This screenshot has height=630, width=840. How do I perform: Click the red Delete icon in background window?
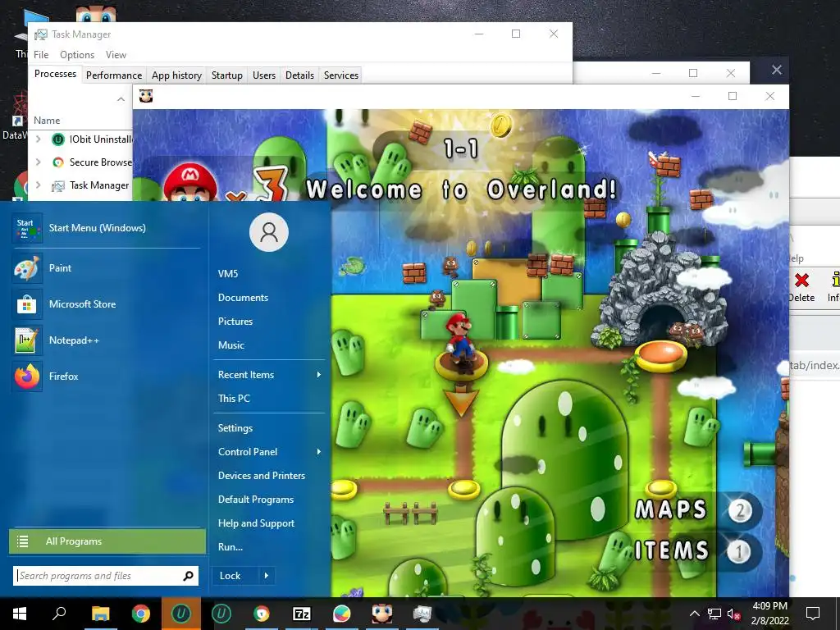[802, 281]
